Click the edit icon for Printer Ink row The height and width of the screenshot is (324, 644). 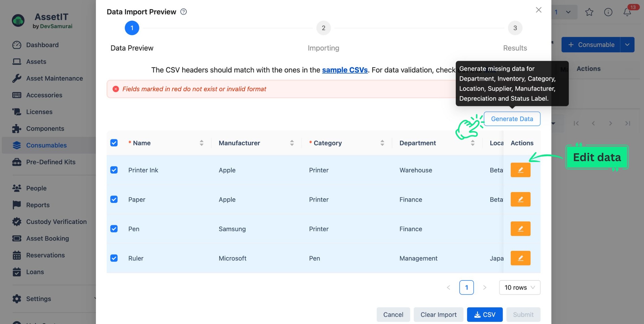520,170
